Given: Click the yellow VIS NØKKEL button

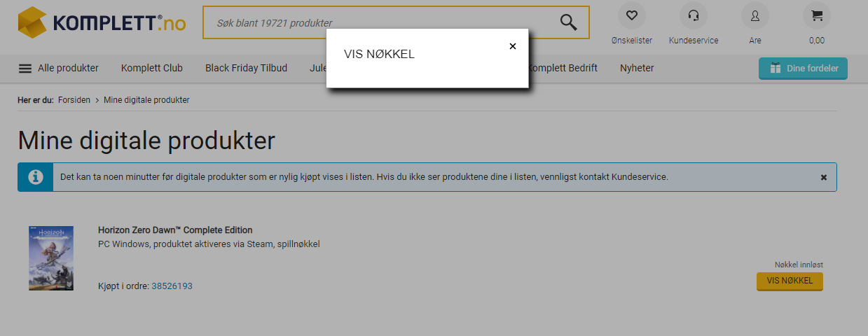Looking at the screenshot, I should [x=790, y=281].
